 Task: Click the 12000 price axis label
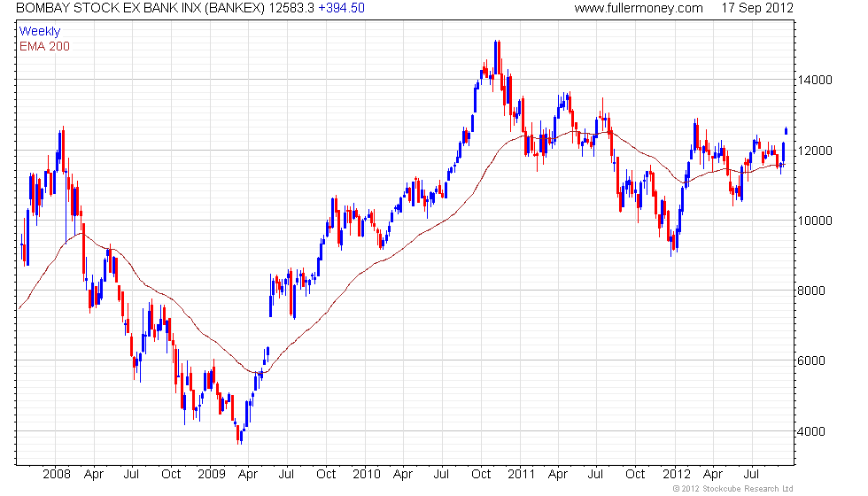(815, 151)
